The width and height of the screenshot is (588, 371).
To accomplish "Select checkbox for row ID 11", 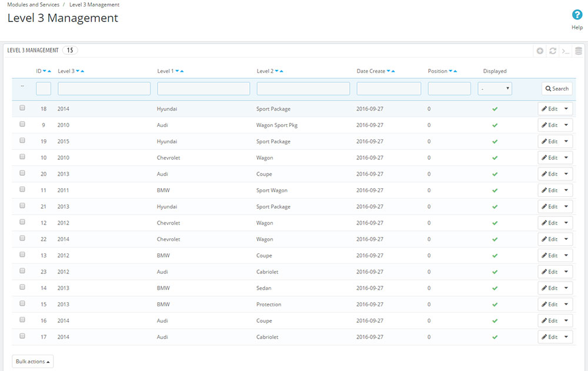I will pos(22,189).
